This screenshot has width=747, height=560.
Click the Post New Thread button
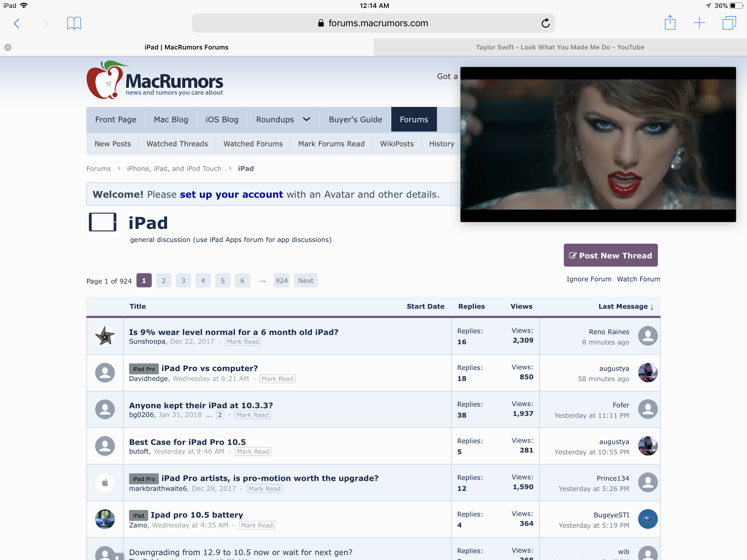[610, 255]
